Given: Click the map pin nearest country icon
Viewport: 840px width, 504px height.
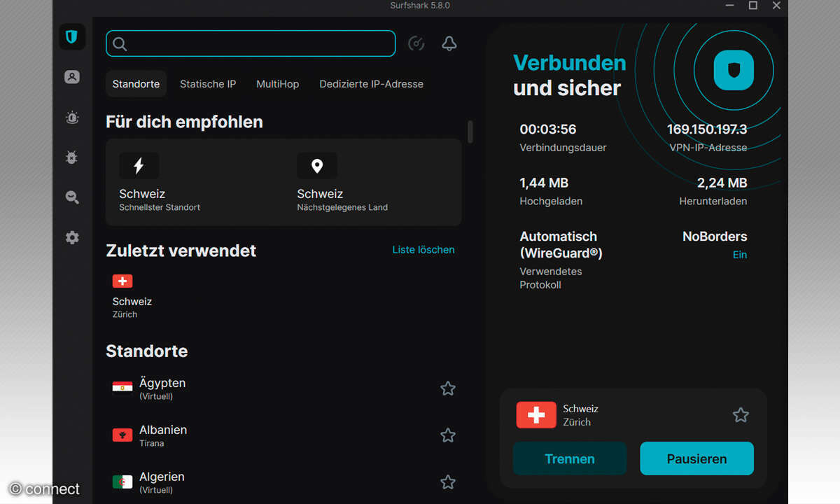Looking at the screenshot, I should [317, 166].
